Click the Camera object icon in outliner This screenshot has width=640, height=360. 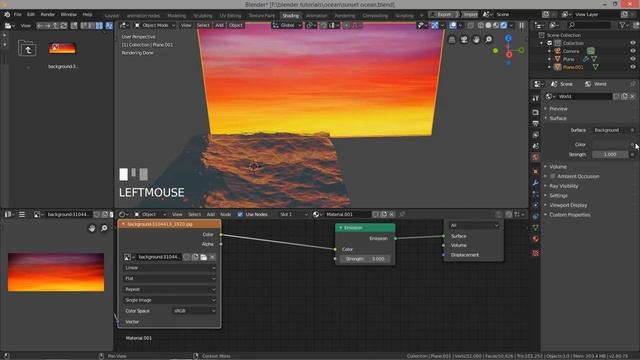(x=558, y=51)
